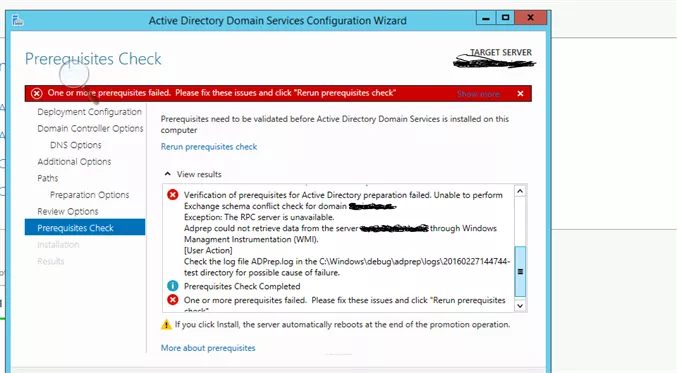The image size is (678, 373).
Task: Click the blue info icon beside Prerequisites Check Completed
Action: [x=173, y=286]
